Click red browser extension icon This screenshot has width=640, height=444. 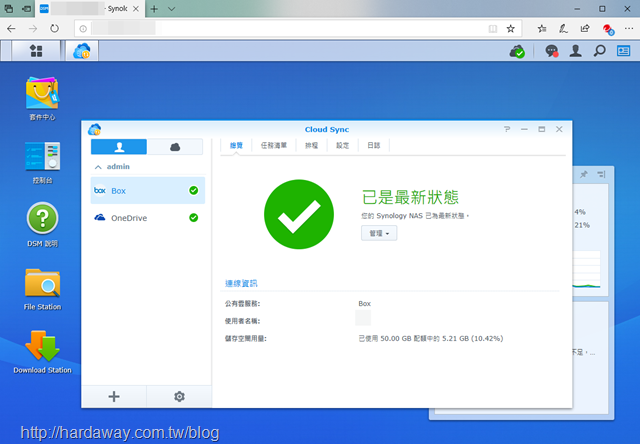coord(608,29)
